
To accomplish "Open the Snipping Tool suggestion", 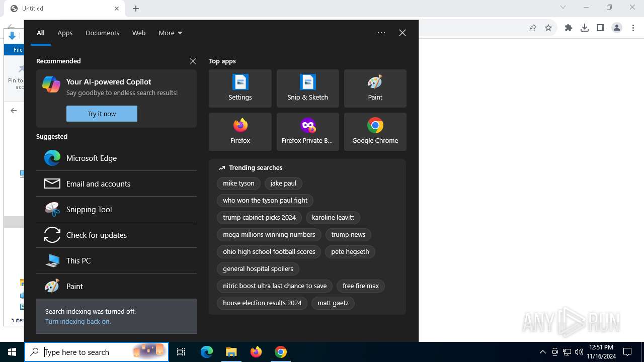I will [x=116, y=209].
